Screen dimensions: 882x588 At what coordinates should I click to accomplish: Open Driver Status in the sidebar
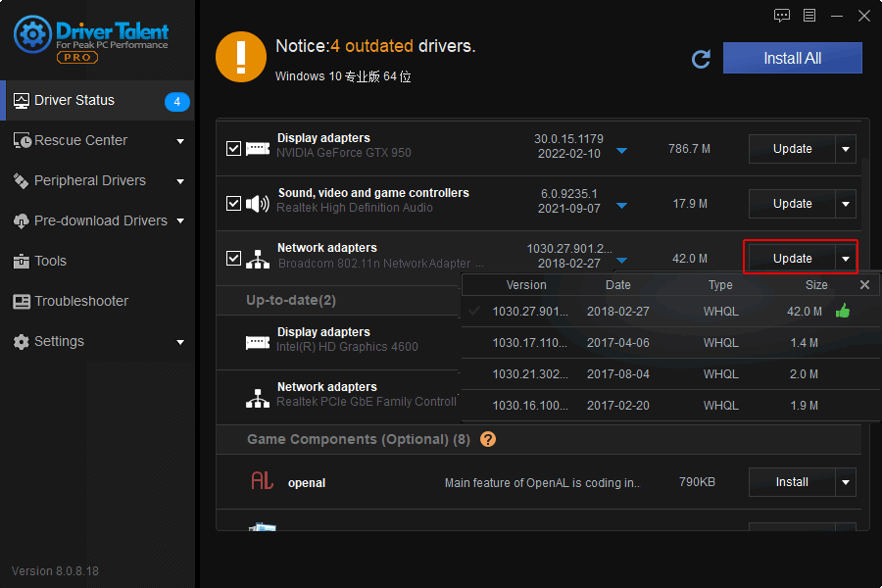coord(97,101)
